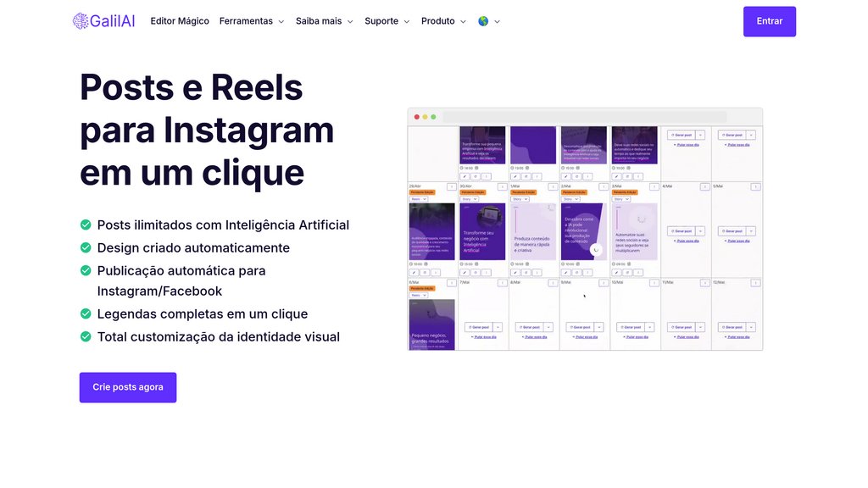
Task: Click the GalilAI brain logo icon
Action: [81, 21]
